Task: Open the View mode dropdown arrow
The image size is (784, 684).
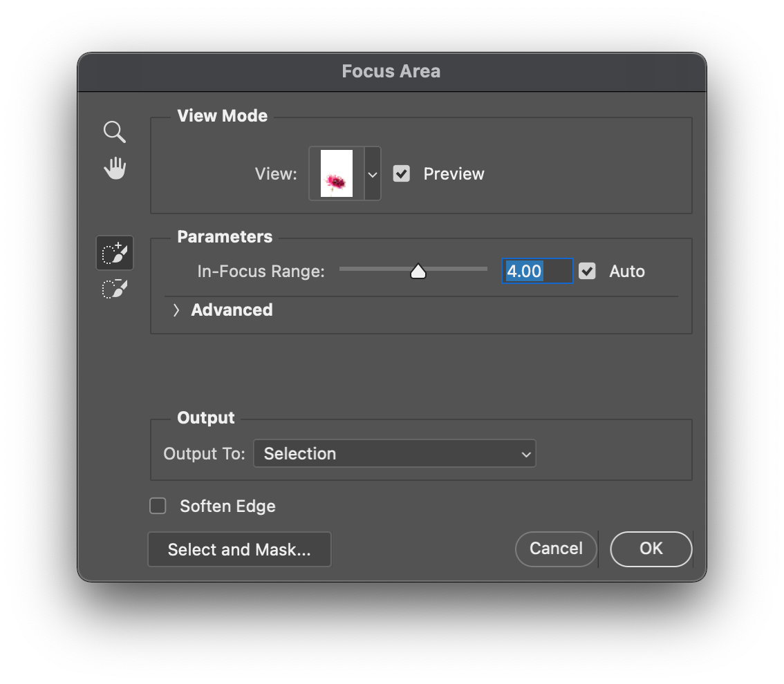Action: 373,174
